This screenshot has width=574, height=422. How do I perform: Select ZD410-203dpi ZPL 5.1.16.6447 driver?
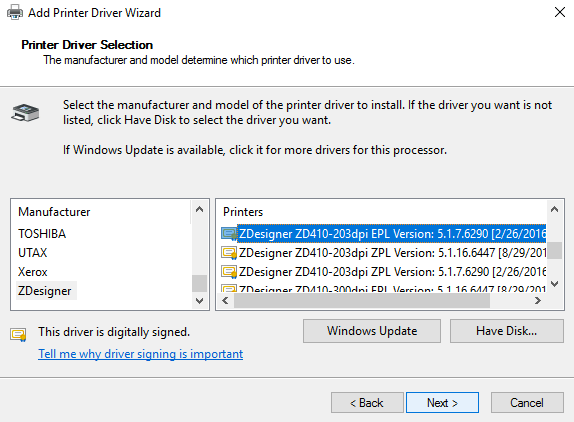point(392,253)
